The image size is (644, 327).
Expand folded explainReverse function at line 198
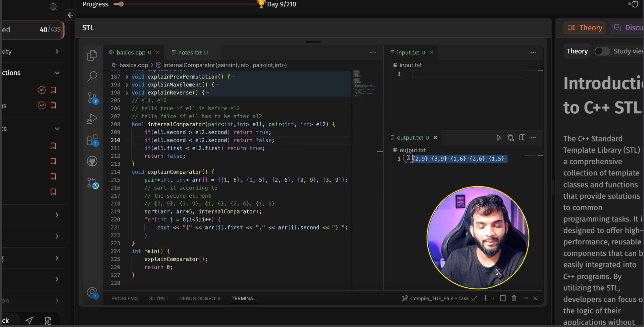pos(127,93)
